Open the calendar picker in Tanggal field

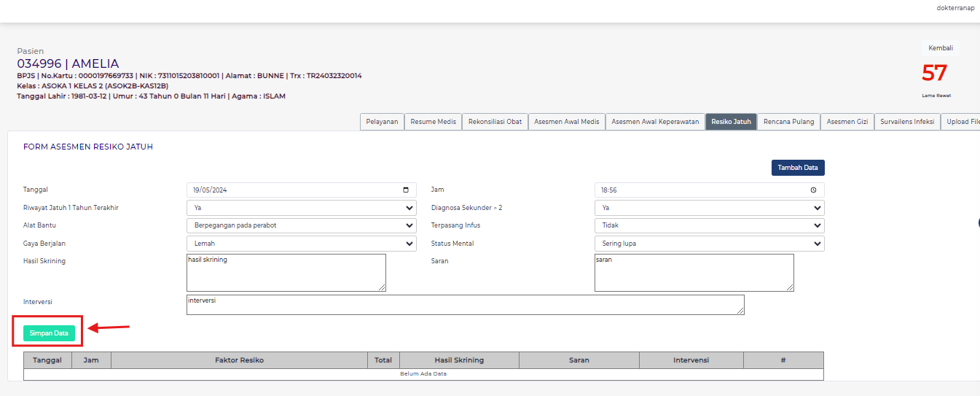pos(406,190)
